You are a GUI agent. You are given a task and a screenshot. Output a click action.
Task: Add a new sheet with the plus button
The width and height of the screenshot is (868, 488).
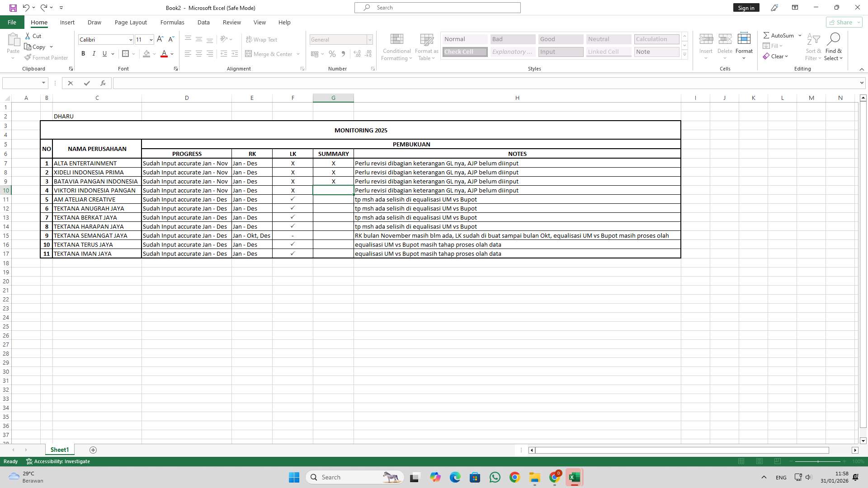pyautogui.click(x=93, y=450)
